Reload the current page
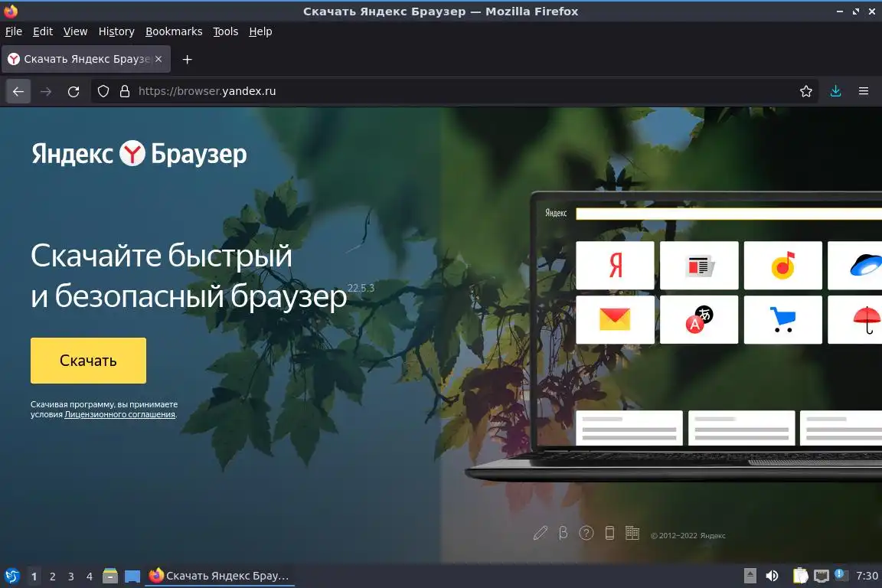This screenshot has height=588, width=882. point(73,91)
